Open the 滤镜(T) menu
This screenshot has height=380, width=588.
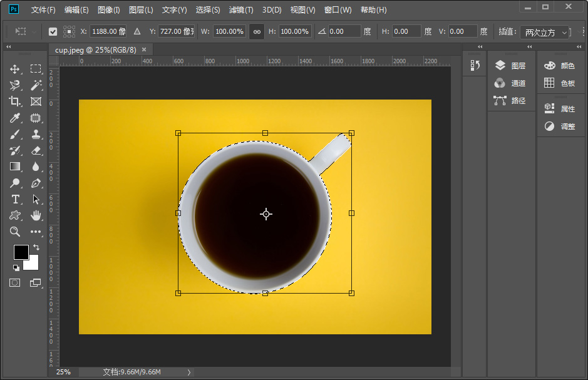coord(241,10)
